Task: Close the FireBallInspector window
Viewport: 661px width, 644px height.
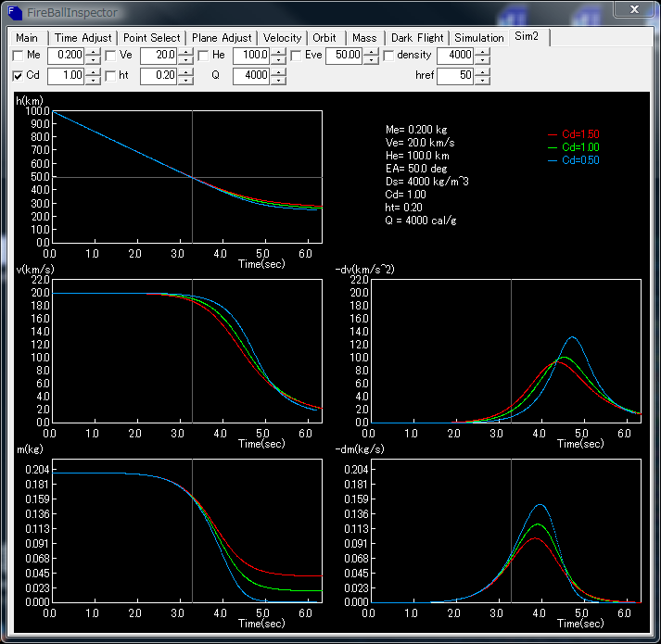Action: (633, 10)
